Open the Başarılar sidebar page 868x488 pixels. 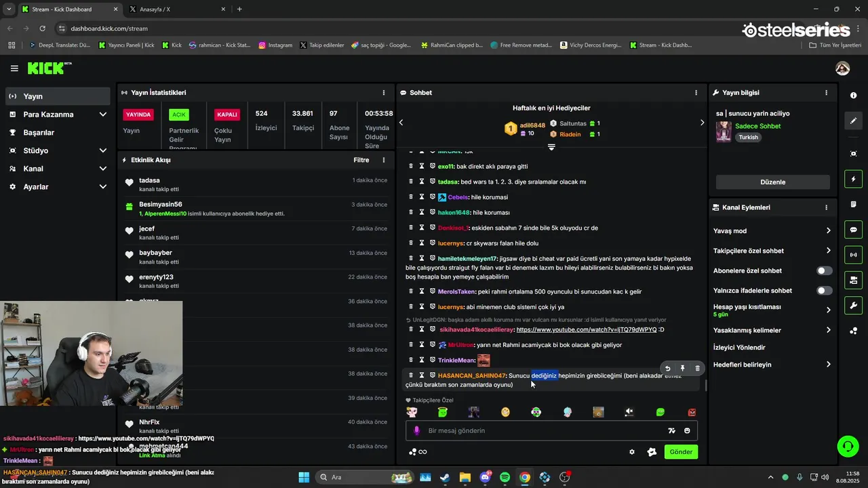[x=58, y=133]
